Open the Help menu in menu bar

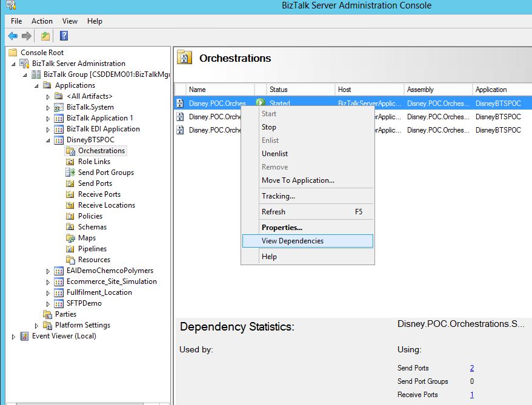95,21
